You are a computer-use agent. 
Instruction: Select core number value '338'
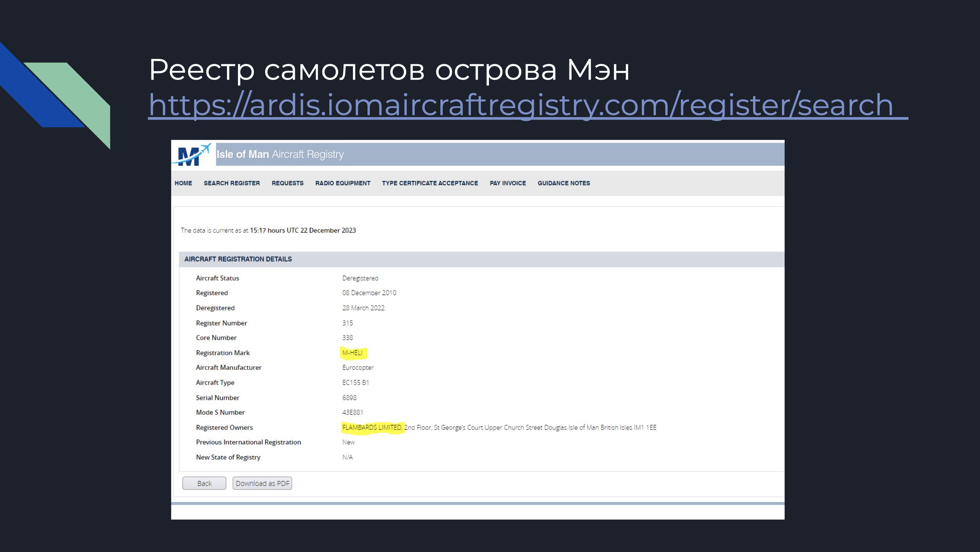(347, 338)
